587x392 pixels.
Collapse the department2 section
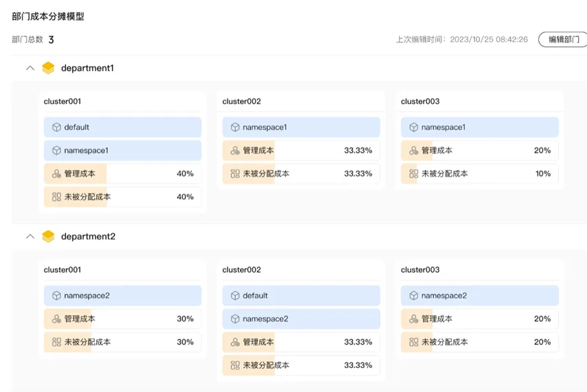(29, 236)
